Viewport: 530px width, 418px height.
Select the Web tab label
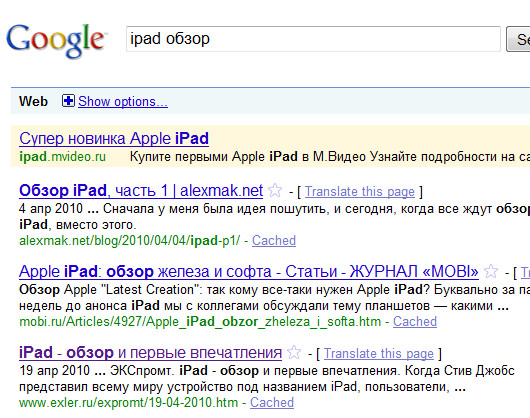[33, 101]
